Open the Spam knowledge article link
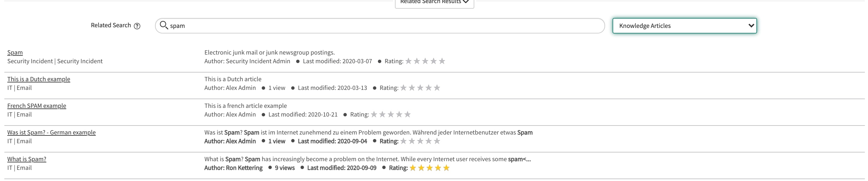 coord(15,52)
